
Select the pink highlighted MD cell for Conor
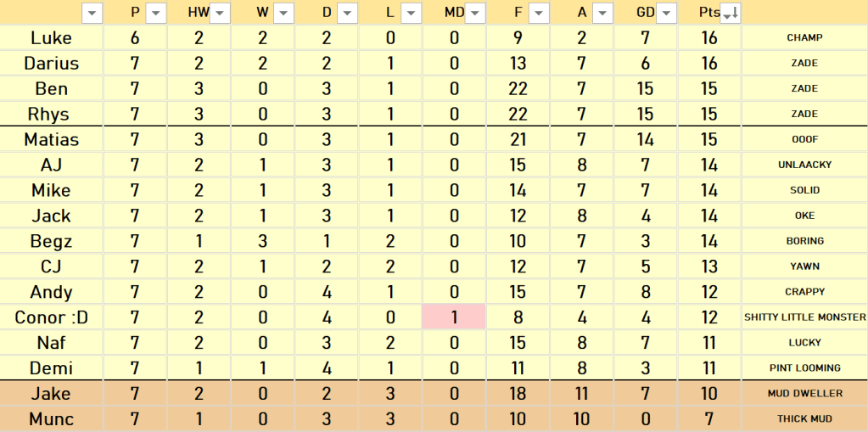(x=454, y=317)
